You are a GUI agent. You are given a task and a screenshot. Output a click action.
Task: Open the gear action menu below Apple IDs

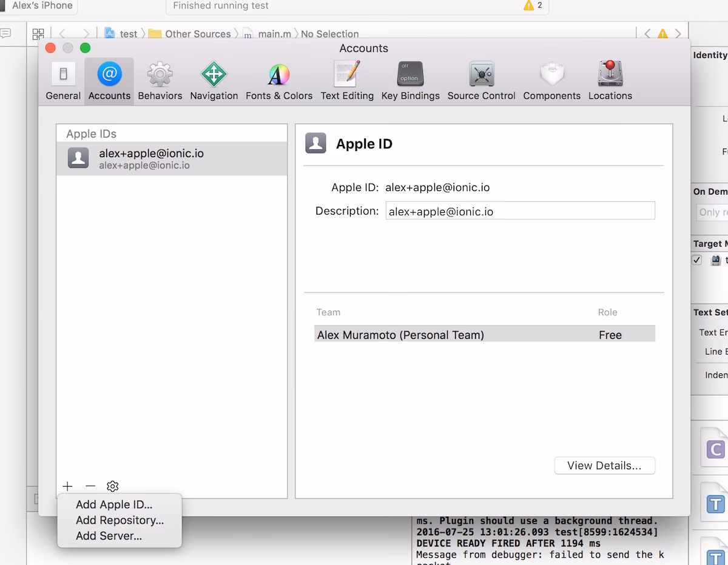[x=112, y=486]
